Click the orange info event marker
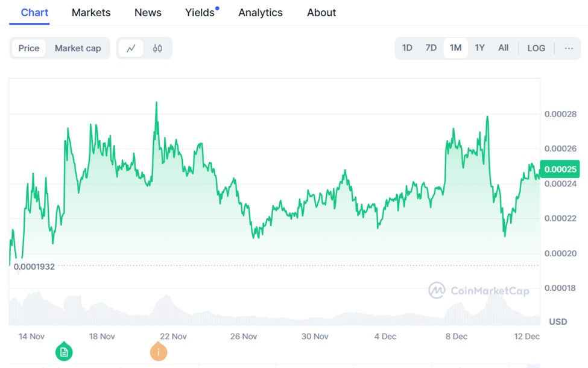Image resolution: width=588 pixels, height=368 pixels. point(158,351)
